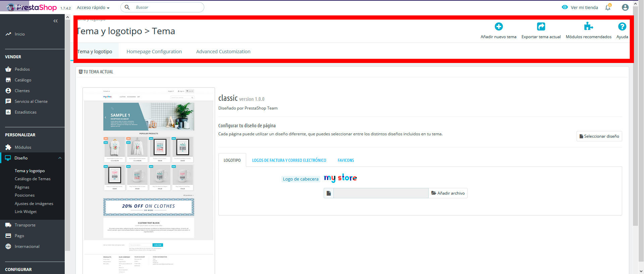Click the Inicio trend icon
Image resolution: width=644 pixels, height=274 pixels.
tap(8, 34)
